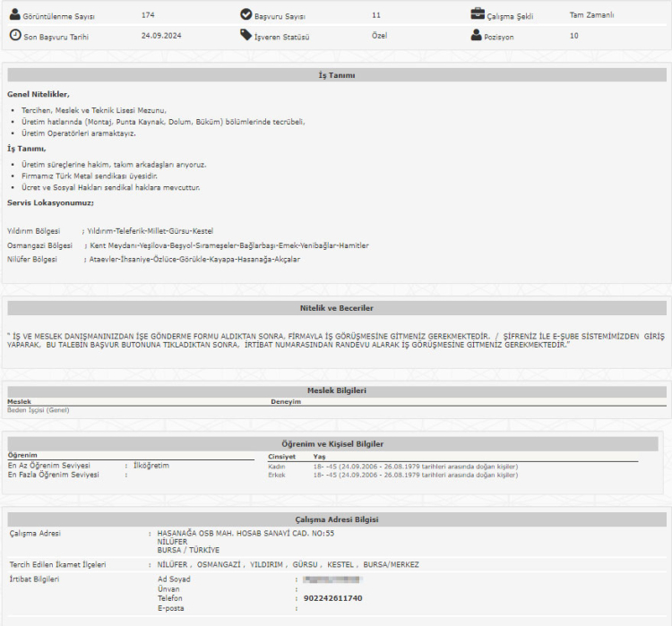Click the clock icon beside Son Başvuru Tarihi
Screen dimensions: 672x626
14,35
